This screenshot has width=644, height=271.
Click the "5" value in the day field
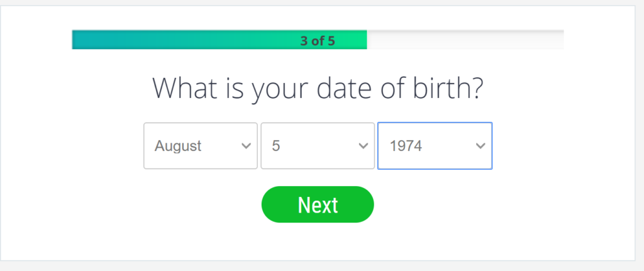(276, 146)
